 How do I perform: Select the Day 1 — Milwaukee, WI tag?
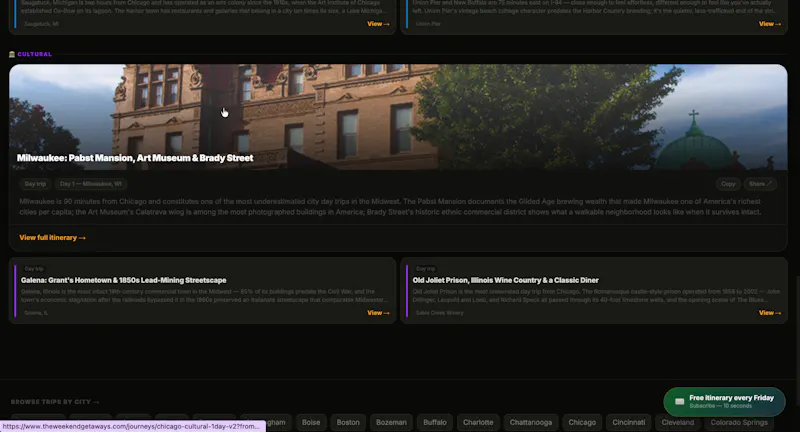(91, 184)
